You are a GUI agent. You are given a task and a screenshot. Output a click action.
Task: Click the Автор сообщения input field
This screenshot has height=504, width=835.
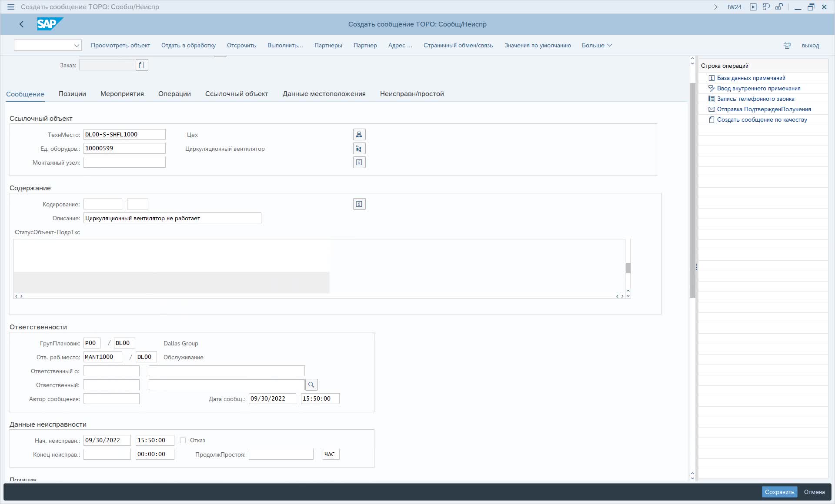[111, 399]
